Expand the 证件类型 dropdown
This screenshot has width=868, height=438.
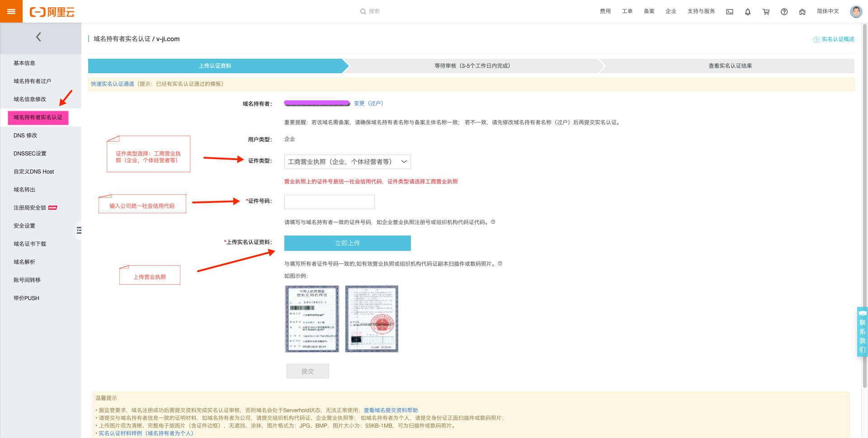coord(347,162)
